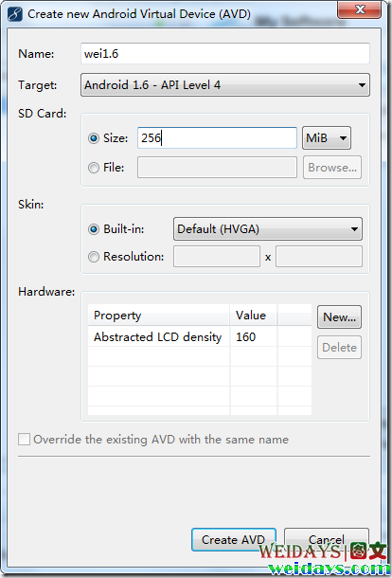Click the 160 density value cell
Image resolution: width=392 pixels, height=578 pixels.
point(254,337)
